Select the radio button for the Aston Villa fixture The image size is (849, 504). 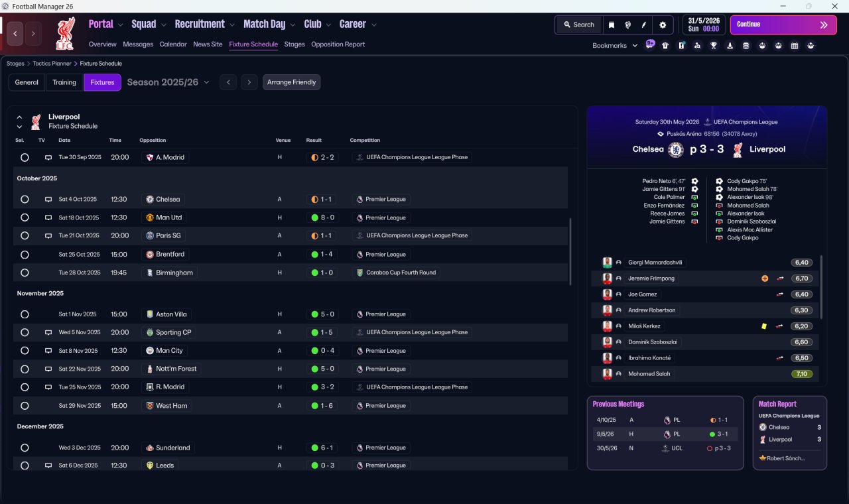25,314
